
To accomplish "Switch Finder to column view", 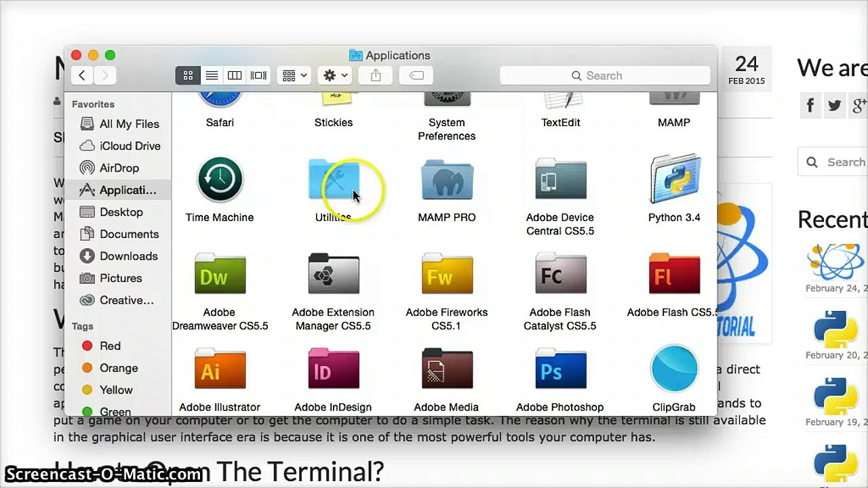I will [235, 75].
